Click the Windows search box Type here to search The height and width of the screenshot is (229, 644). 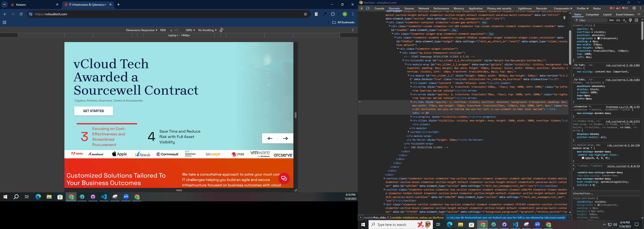[400, 225]
